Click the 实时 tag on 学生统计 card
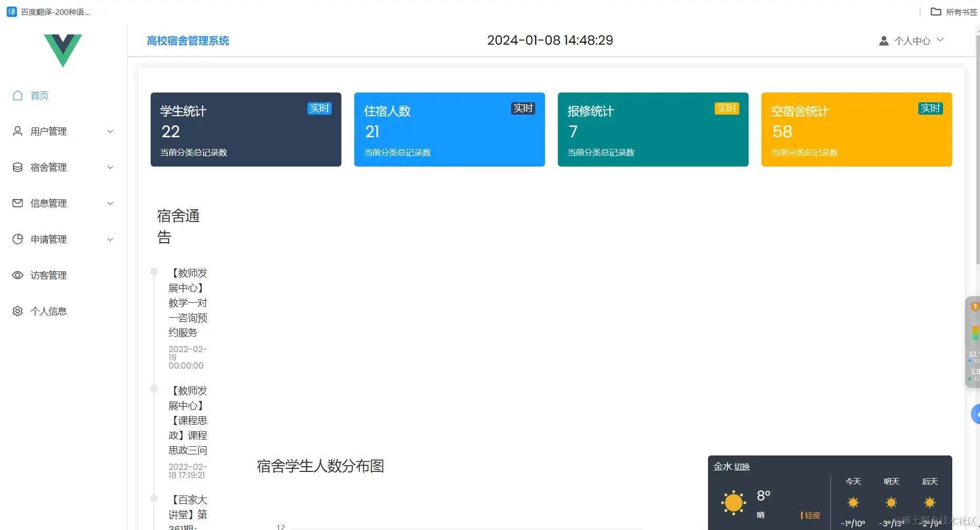The width and height of the screenshot is (980, 530). (319, 108)
